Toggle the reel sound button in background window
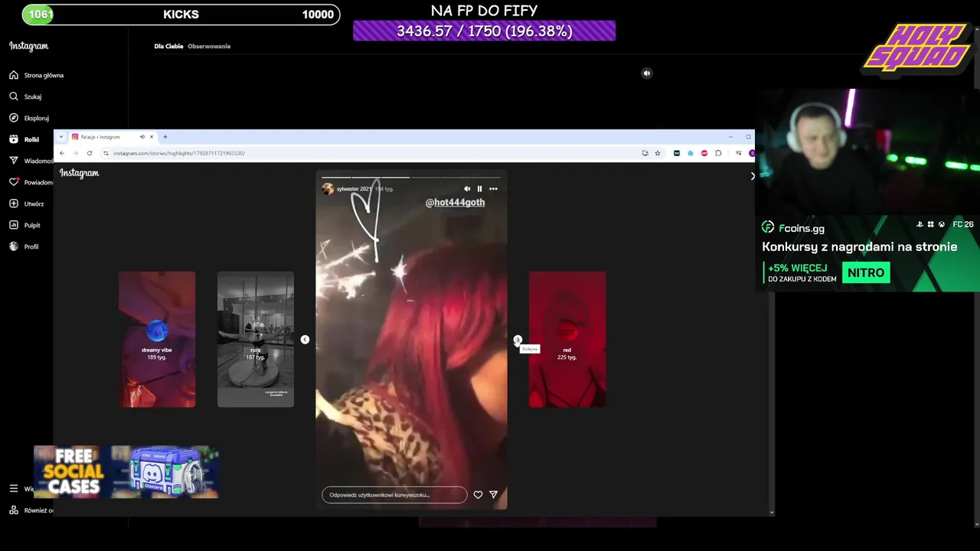This screenshot has width=980, height=551. [x=647, y=73]
